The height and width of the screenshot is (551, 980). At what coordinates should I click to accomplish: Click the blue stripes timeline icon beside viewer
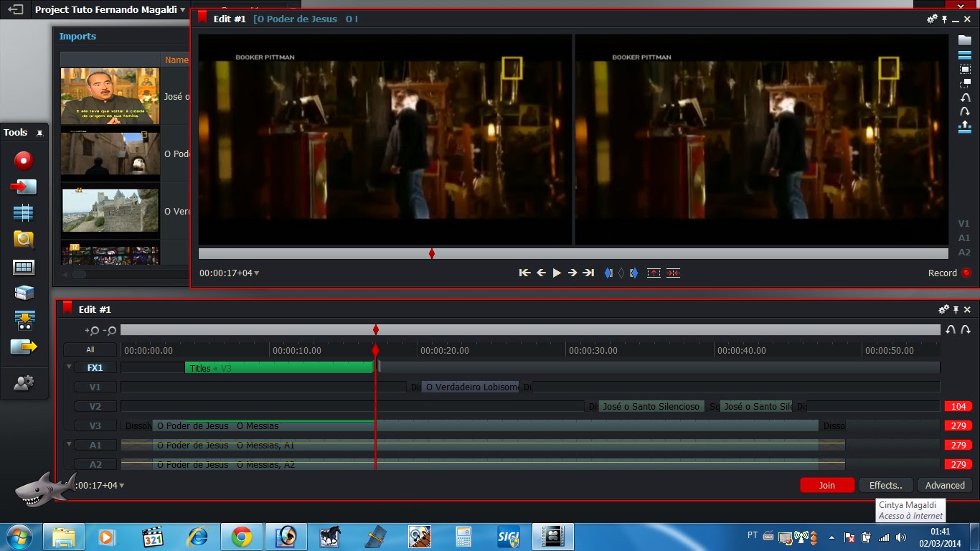(965, 55)
